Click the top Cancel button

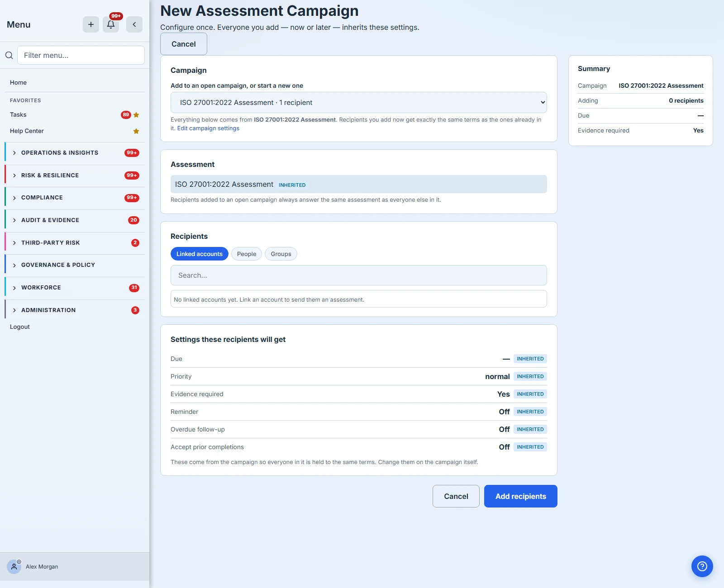pos(184,44)
